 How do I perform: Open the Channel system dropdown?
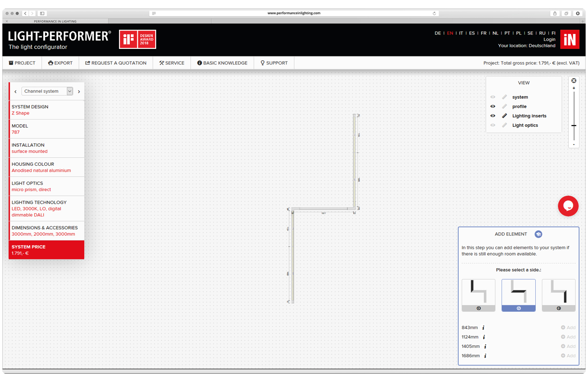(x=47, y=91)
